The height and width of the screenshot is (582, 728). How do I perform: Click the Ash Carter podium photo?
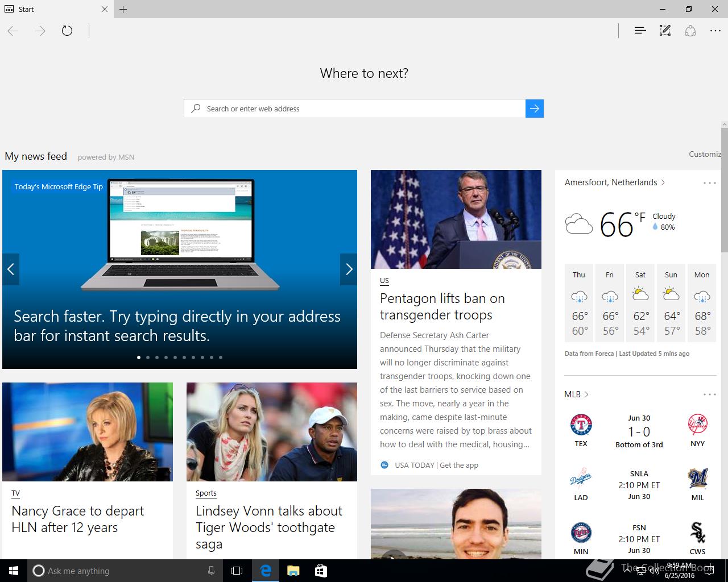point(456,219)
